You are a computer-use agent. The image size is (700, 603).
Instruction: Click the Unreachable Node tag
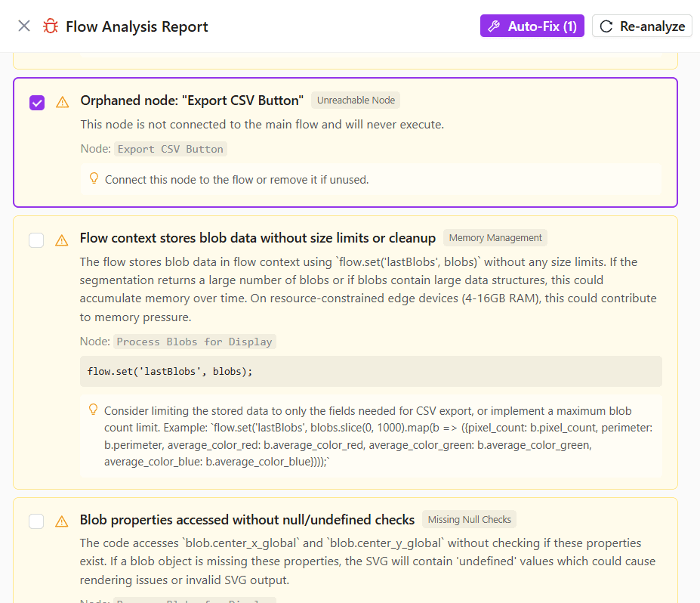[355, 100]
